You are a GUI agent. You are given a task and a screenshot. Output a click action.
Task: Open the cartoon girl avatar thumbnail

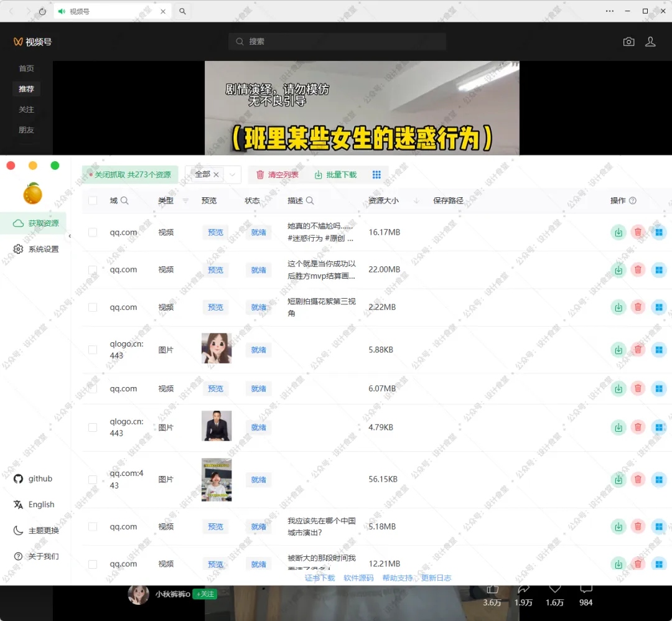(217, 348)
